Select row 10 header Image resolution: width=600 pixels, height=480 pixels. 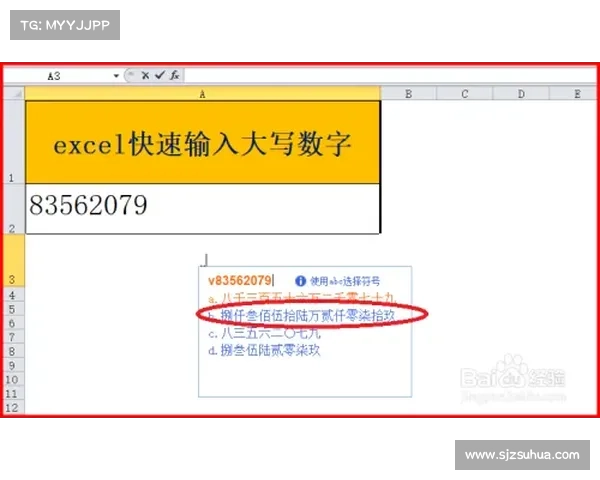[14, 379]
